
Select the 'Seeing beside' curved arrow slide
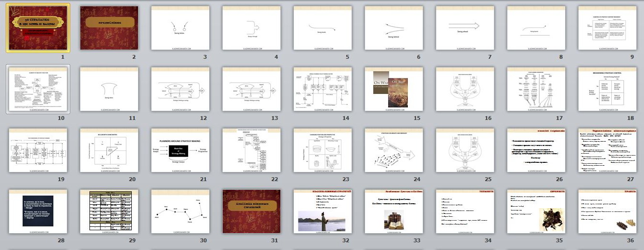323,27
